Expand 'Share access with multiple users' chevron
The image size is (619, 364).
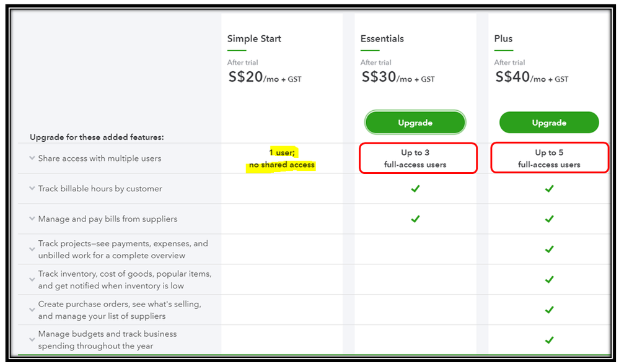click(32, 158)
